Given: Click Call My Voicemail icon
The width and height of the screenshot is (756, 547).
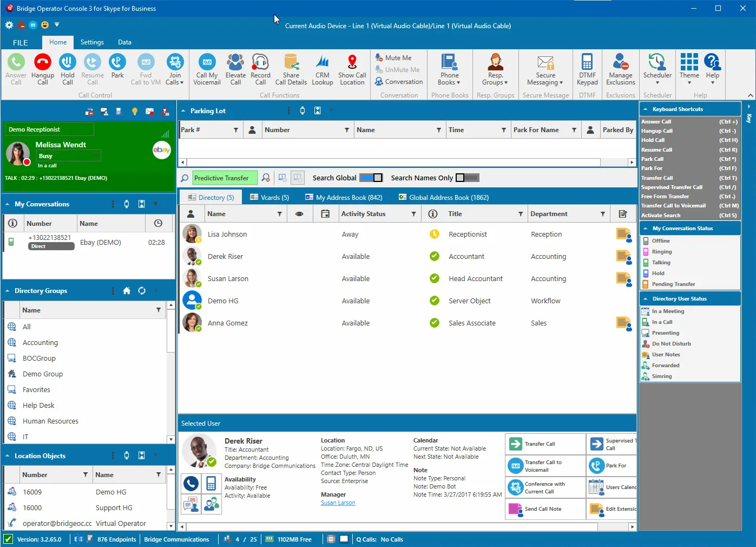Looking at the screenshot, I should [207, 63].
